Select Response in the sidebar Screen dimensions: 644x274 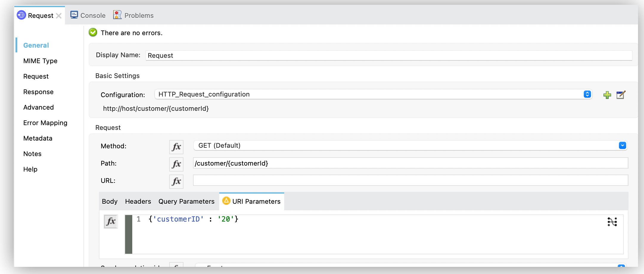(x=38, y=92)
